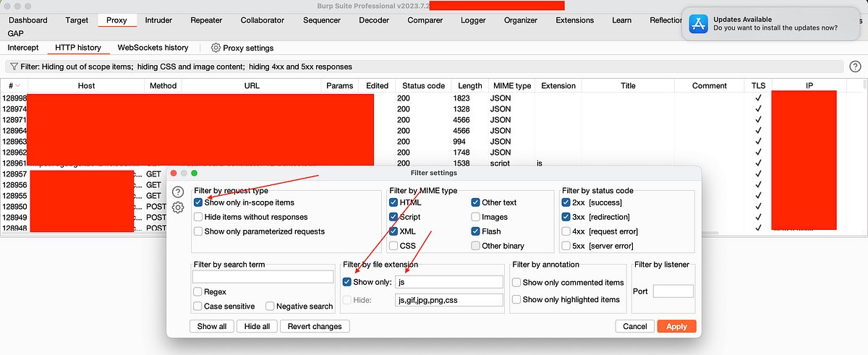Check 4xx request error filter

point(566,231)
